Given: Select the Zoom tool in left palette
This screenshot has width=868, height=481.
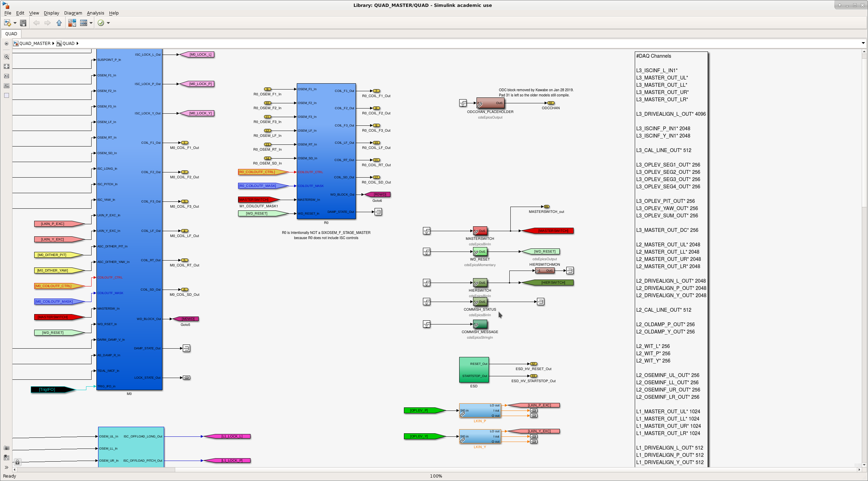Looking at the screenshot, I should 7,57.
